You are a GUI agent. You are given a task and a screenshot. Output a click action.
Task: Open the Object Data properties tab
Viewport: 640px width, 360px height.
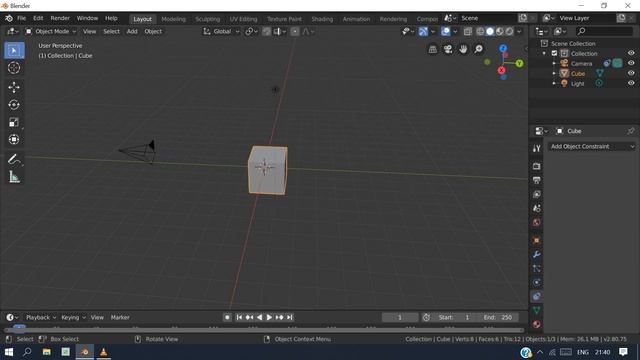[x=536, y=310]
